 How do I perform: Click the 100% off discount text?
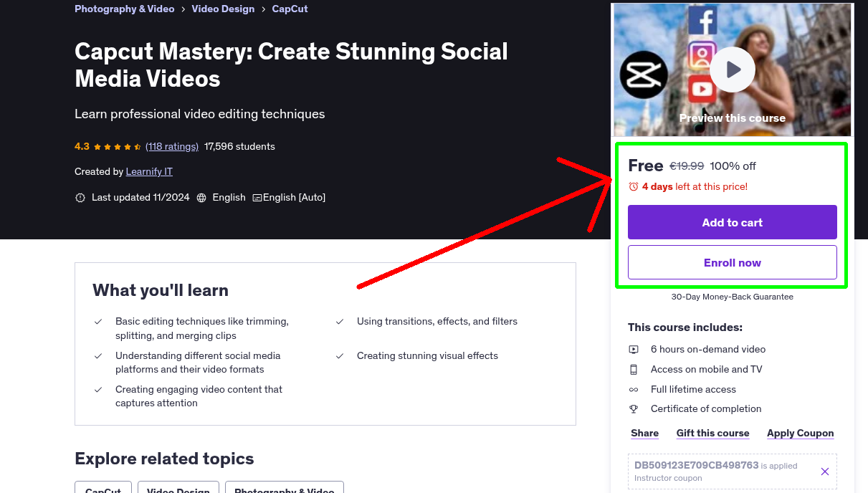[733, 166]
